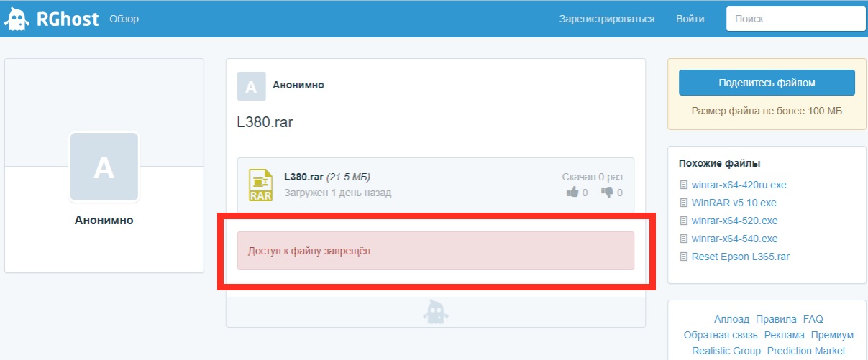Click the Поиск search field
868x360 pixels.
tap(793, 19)
